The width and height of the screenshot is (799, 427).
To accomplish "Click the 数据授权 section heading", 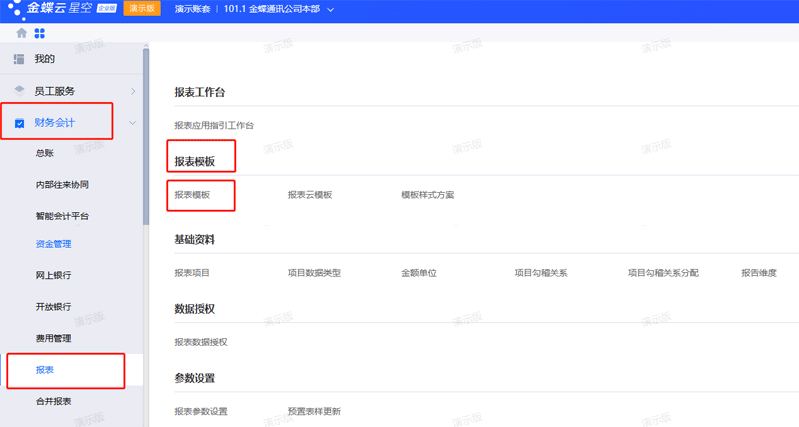I will (195, 309).
